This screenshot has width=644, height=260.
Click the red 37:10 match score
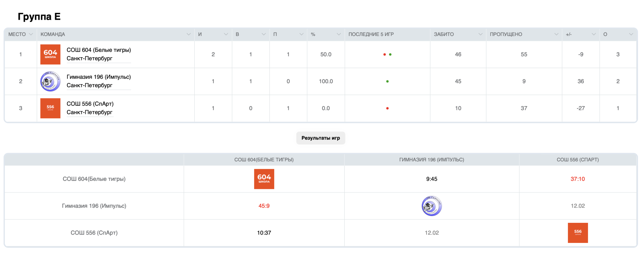578,179
